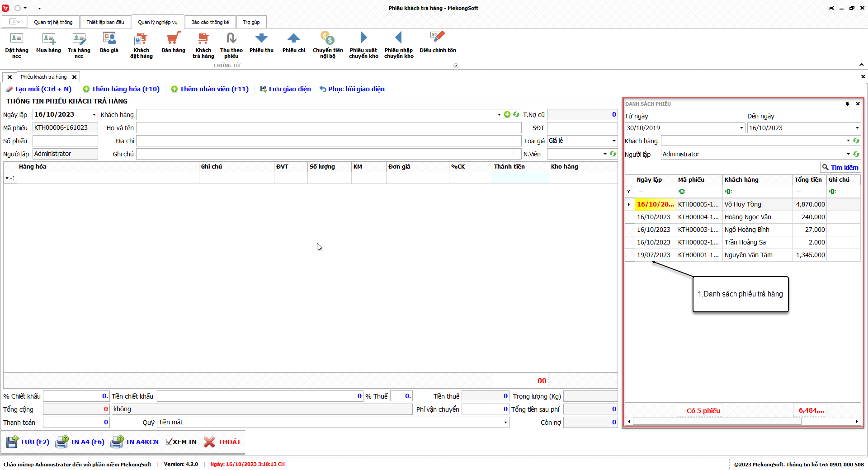The width and height of the screenshot is (868, 470).
Task: Click the LƯU (F2) save button
Action: point(28,442)
